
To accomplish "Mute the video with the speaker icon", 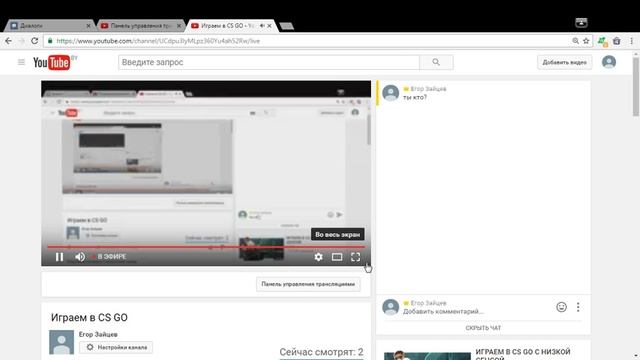I will 80,257.
